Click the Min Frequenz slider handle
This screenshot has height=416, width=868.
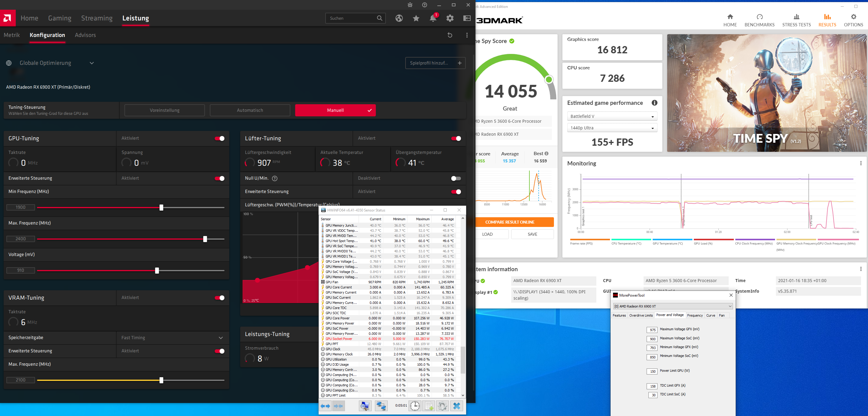tap(161, 208)
